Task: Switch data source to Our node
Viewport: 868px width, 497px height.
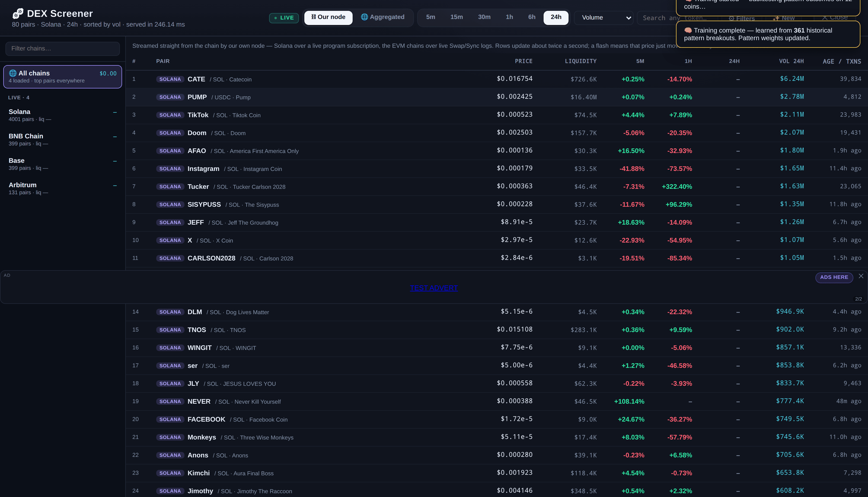Action: [328, 17]
